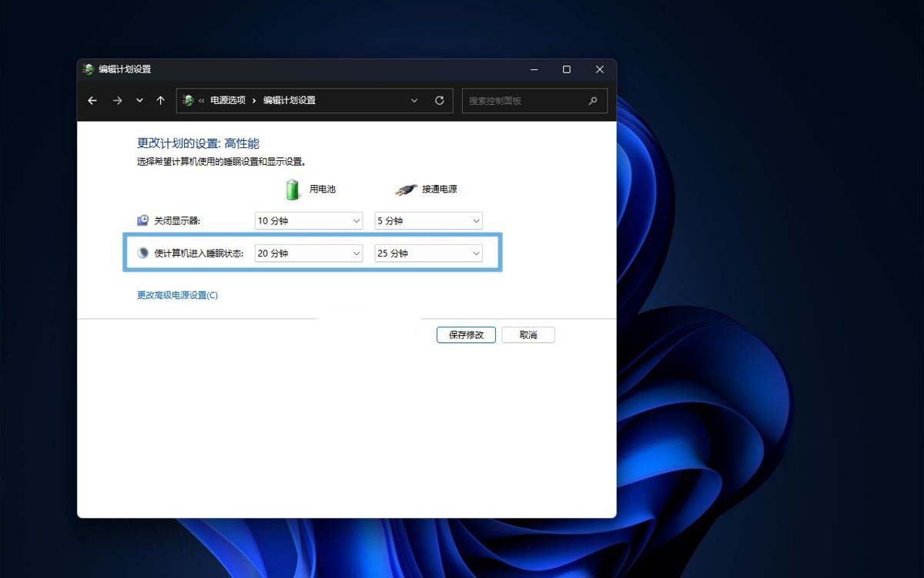Click the address bar power options icon
Screen dimensions: 924x578
tap(188, 100)
